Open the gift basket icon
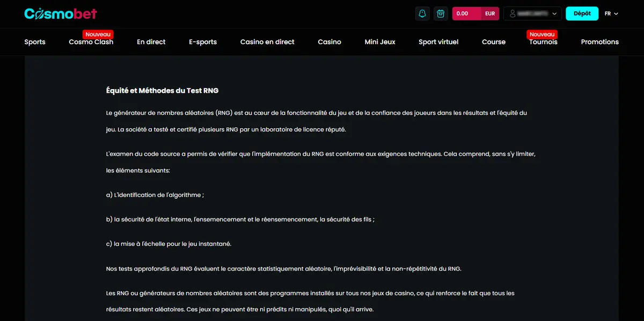Image resolution: width=644 pixels, height=321 pixels. (x=441, y=13)
